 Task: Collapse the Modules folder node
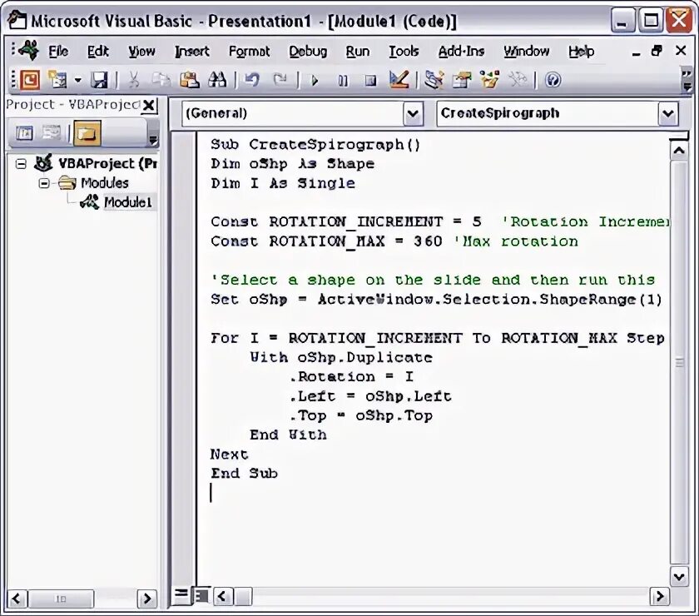(x=44, y=183)
